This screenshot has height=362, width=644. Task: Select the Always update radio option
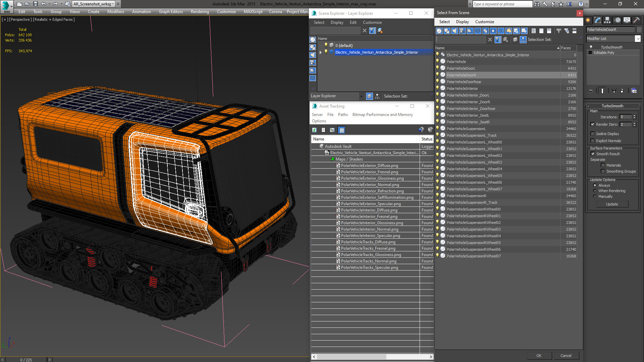click(595, 185)
